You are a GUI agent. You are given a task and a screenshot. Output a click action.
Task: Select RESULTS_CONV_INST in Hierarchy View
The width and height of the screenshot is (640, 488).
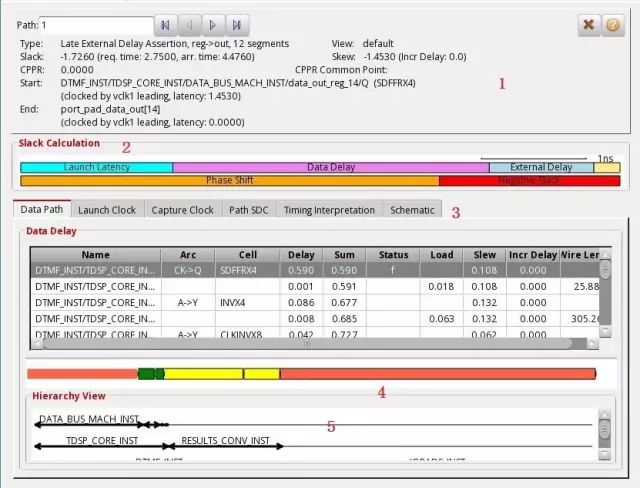225,441
